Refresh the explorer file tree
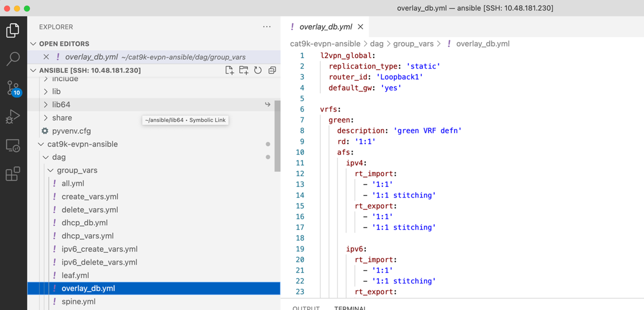The height and width of the screenshot is (310, 644). (258, 70)
